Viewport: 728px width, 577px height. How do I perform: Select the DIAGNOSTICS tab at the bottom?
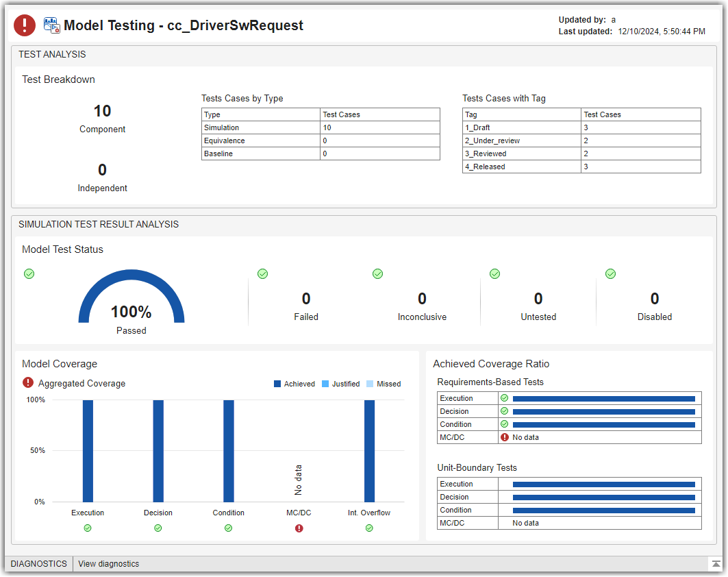(38, 563)
